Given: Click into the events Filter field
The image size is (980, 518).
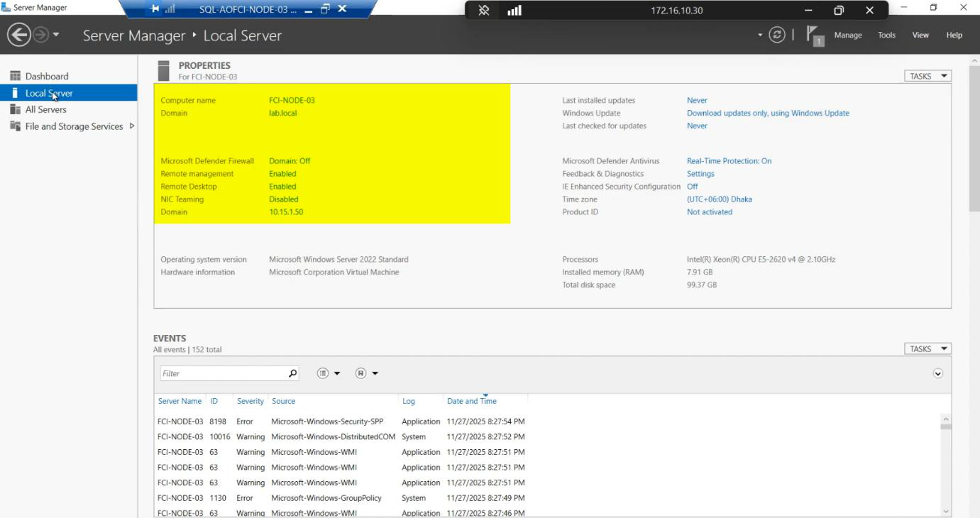Looking at the screenshot, I should [x=223, y=373].
